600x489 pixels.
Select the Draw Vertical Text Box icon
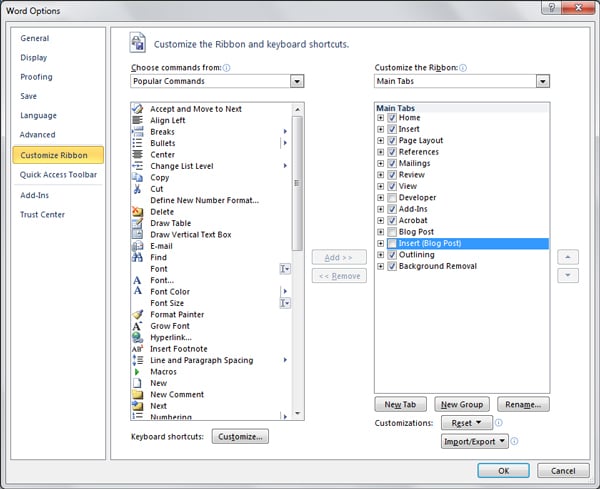click(137, 235)
